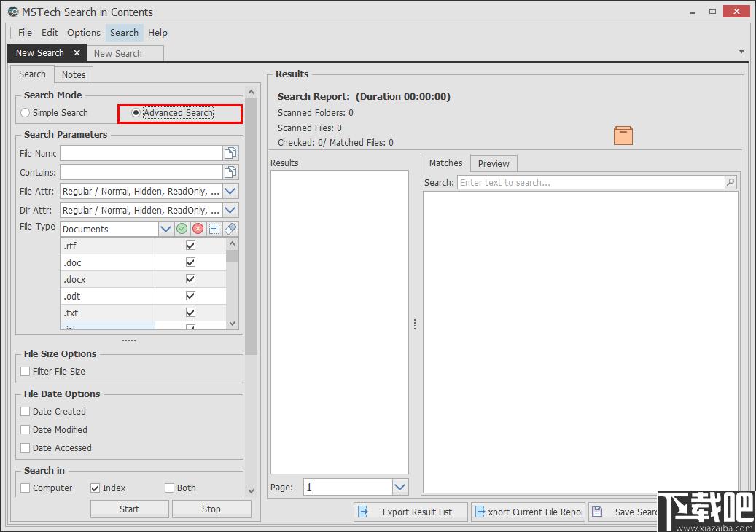Open the Options menu
This screenshot has height=532, width=756.
[84, 33]
